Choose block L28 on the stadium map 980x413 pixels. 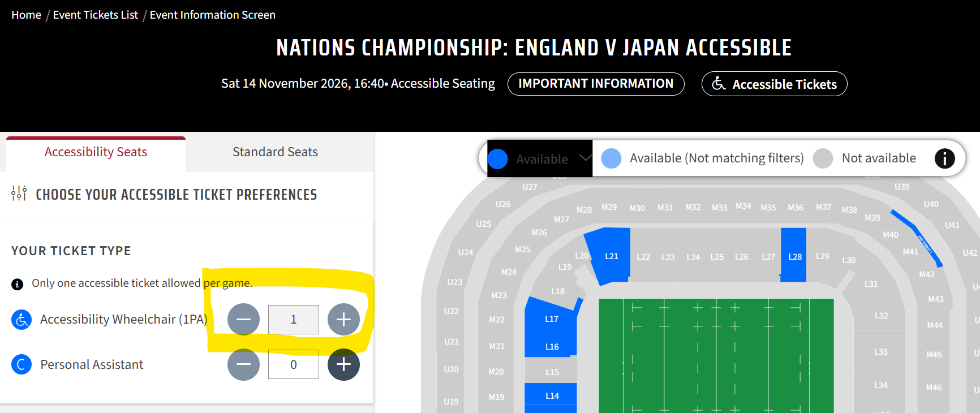pos(794,256)
